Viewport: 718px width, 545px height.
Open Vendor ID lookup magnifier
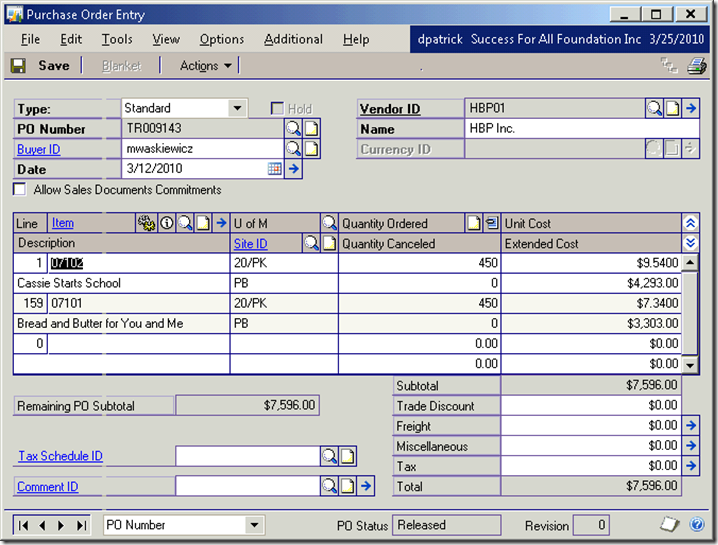[654, 109]
